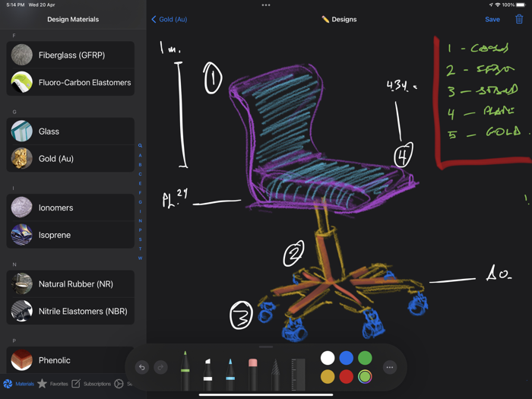Image resolution: width=532 pixels, height=399 pixels.
Task: Delete drawing with trash icon
Action: pos(519,19)
